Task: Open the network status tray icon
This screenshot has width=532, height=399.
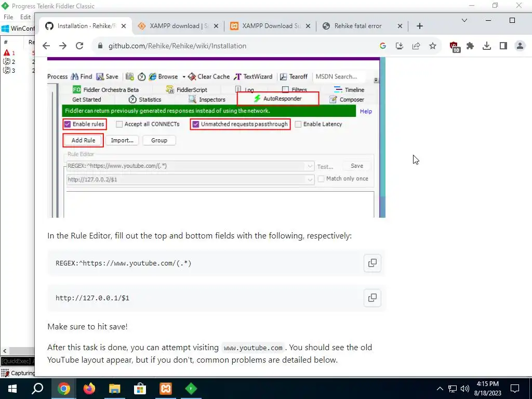Action: (x=453, y=389)
